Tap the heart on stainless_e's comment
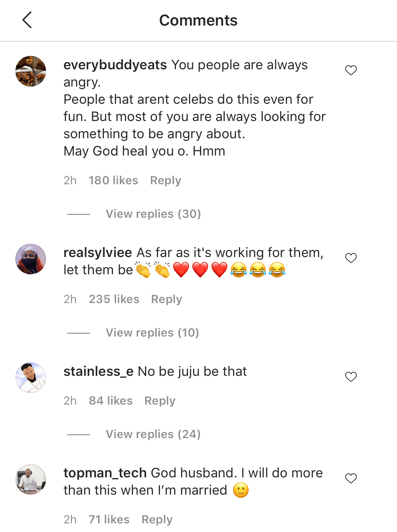Screen dimensions: 397x532 (351, 377)
